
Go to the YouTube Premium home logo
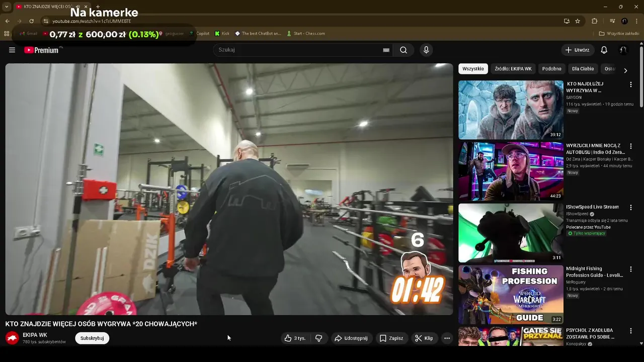tap(41, 50)
